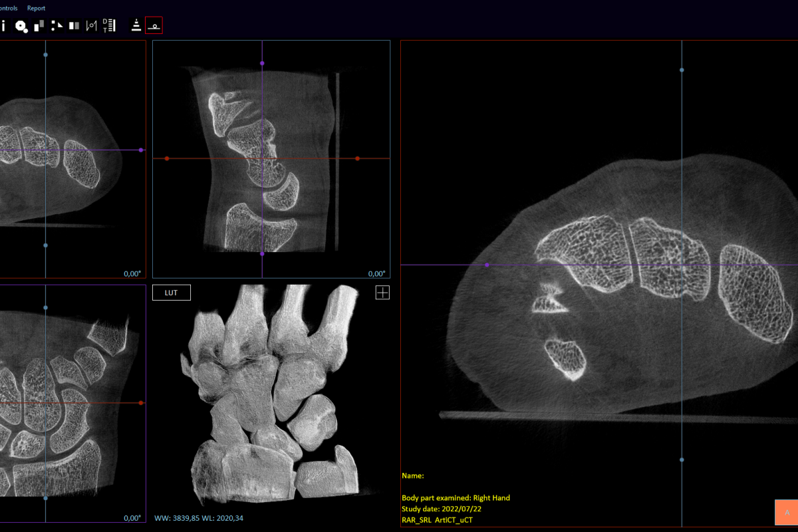Grab the purple handle on main view line
This screenshot has height=532, width=798.
coord(487,265)
